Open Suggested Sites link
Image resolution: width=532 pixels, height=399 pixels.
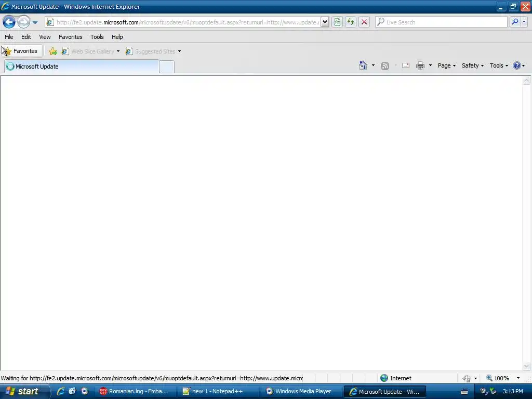click(151, 51)
